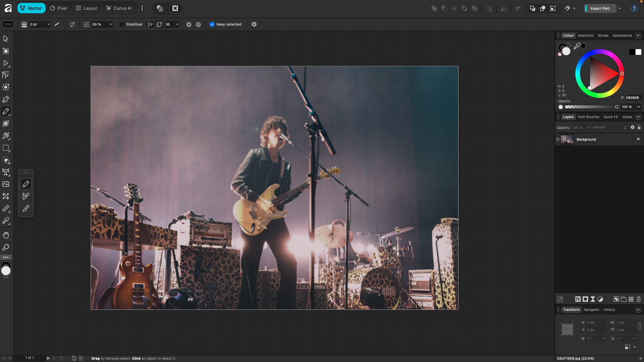This screenshot has height=362, width=644.
Task: Click the group folder icon in Layers panel
Action: (624, 299)
